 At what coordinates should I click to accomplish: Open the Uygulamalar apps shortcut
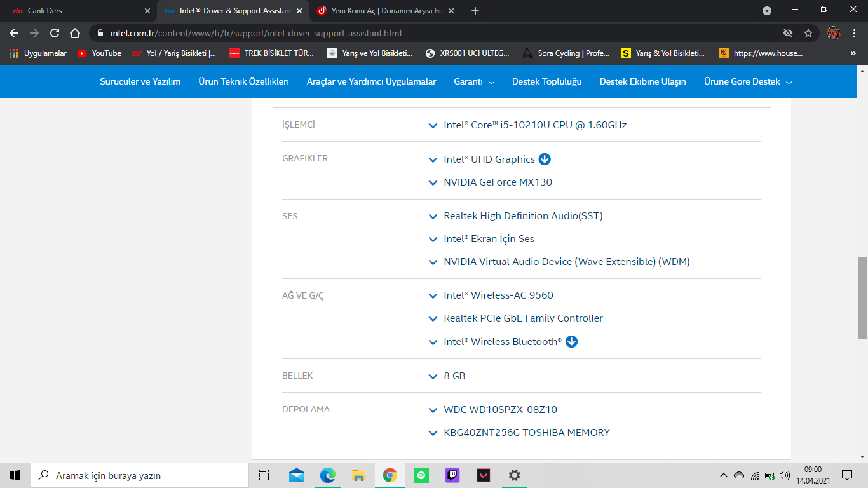click(39, 53)
